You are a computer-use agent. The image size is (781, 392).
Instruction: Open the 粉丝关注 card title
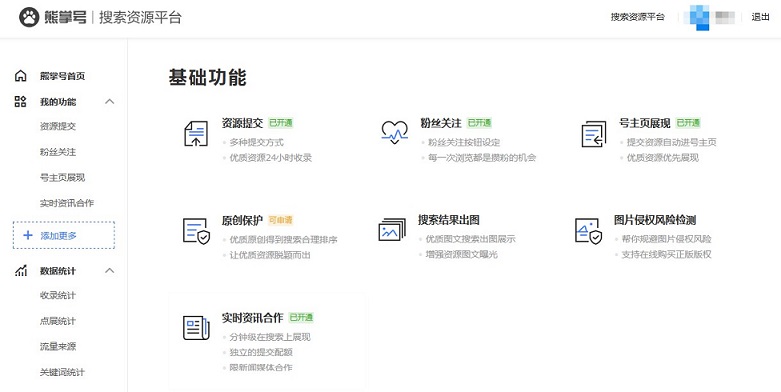441,123
